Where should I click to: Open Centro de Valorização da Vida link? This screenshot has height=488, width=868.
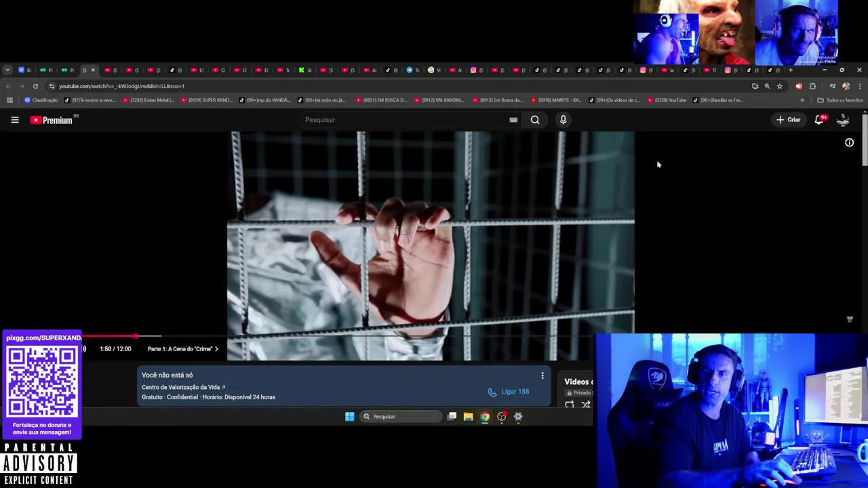183,387
